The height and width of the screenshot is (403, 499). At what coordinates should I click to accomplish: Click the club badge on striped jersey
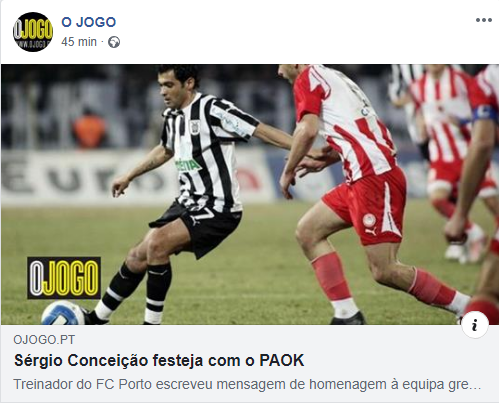tap(195, 127)
